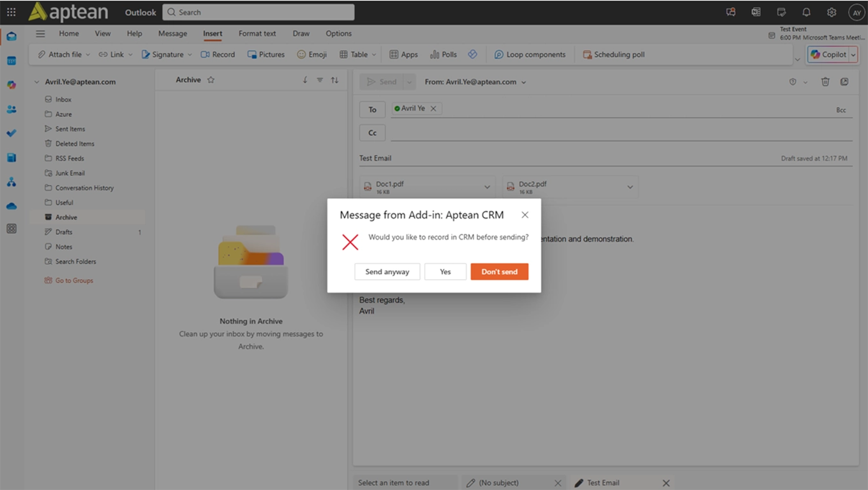Star the Archive folder
This screenshot has width=868, height=490.
pyautogui.click(x=211, y=79)
